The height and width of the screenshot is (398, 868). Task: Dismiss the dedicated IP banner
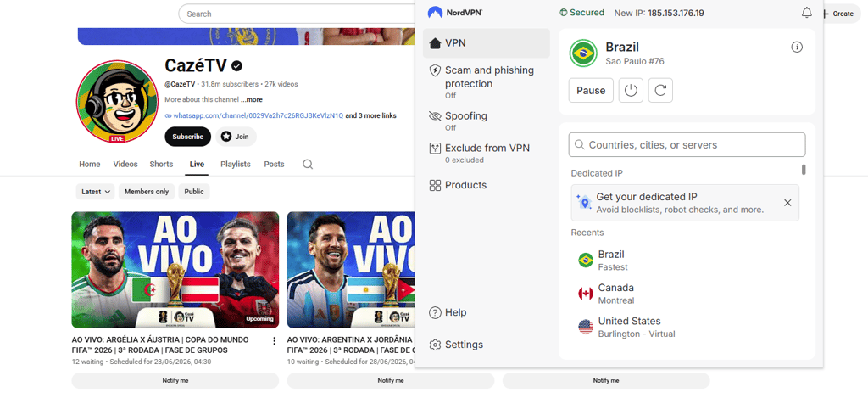point(787,203)
